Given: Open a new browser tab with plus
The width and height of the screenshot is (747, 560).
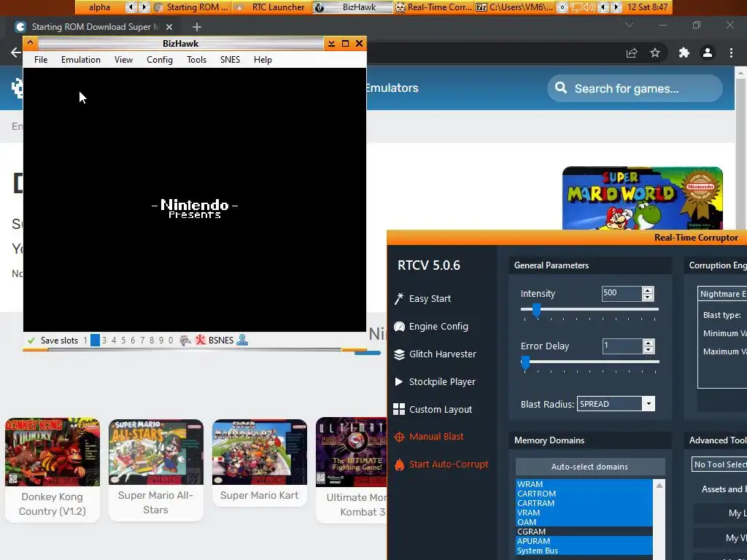Looking at the screenshot, I should coord(197,27).
